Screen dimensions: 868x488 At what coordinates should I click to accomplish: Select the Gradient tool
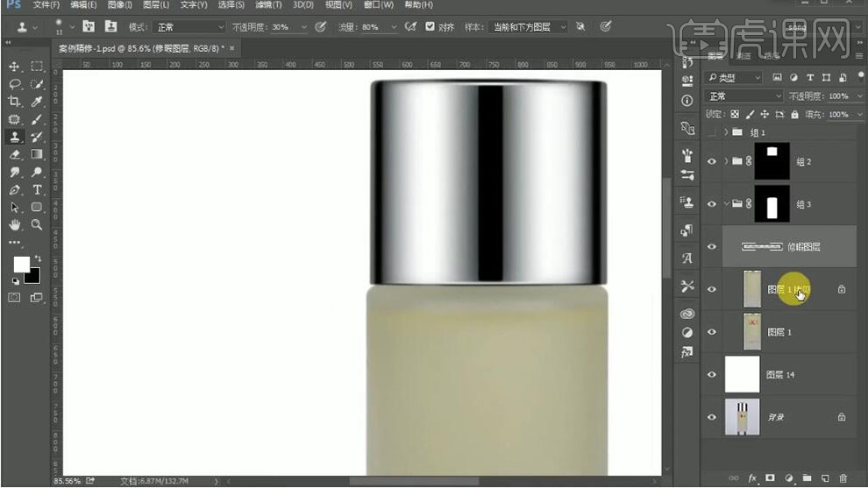coord(37,154)
